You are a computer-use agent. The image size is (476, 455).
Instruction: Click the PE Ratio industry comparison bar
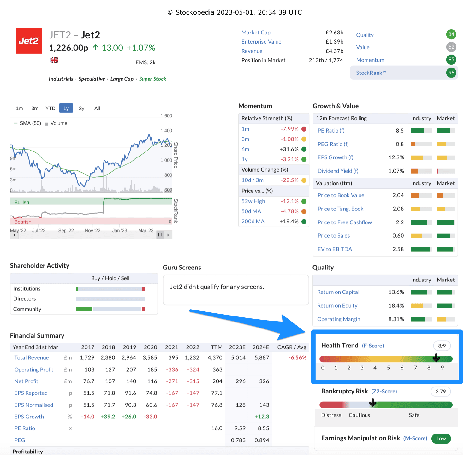[x=421, y=131]
